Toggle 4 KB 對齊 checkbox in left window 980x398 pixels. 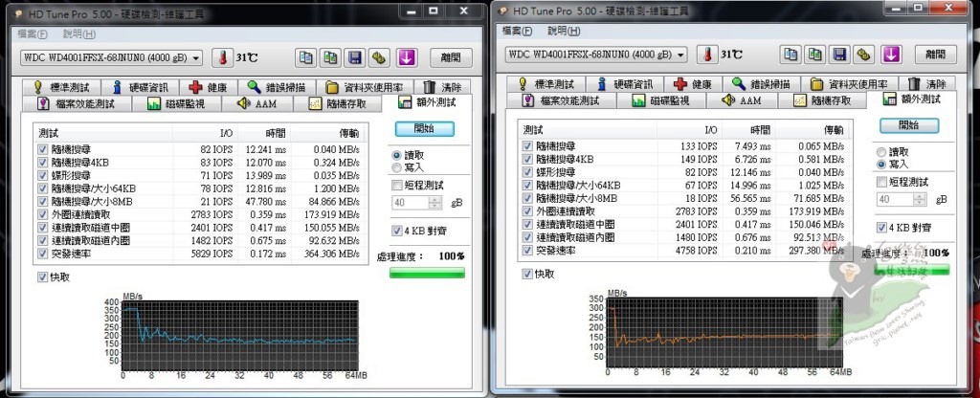click(396, 231)
